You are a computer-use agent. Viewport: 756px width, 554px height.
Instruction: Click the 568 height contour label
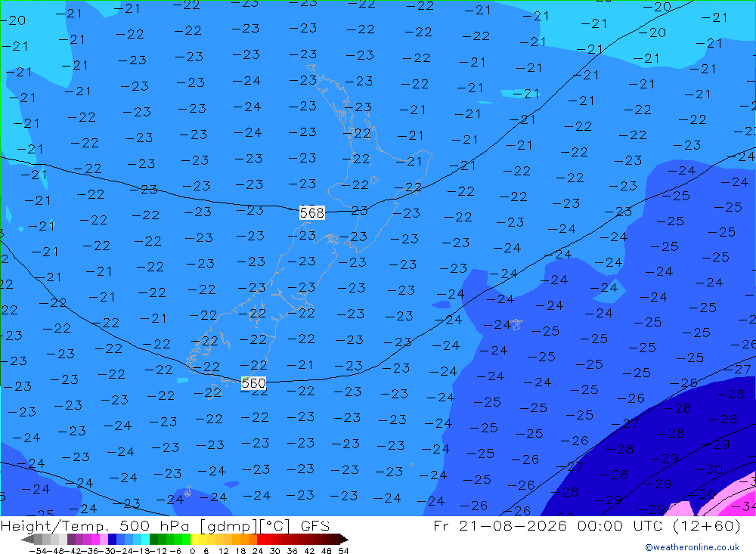click(312, 212)
